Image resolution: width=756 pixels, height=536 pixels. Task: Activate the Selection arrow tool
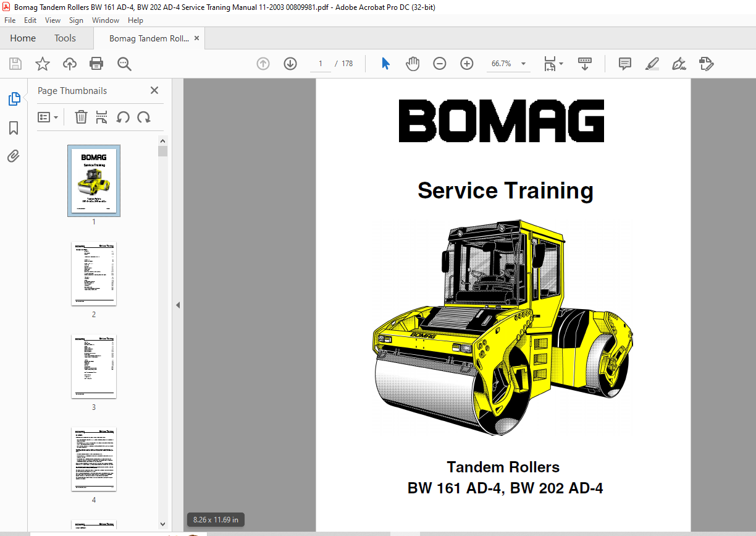(x=386, y=64)
